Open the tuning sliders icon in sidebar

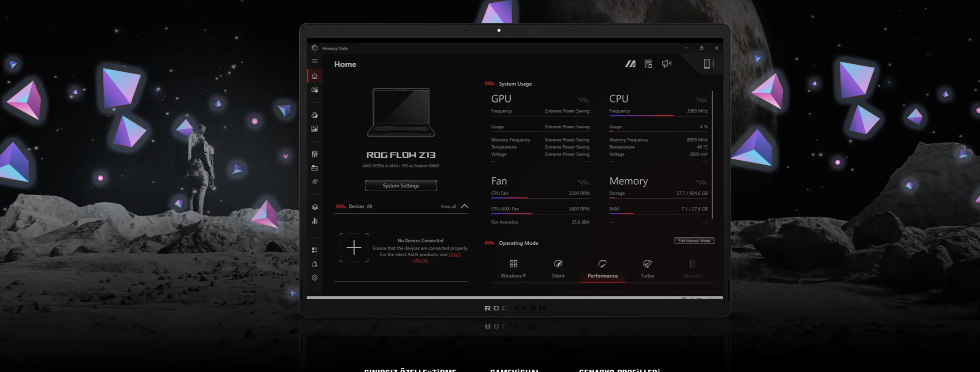point(315,154)
